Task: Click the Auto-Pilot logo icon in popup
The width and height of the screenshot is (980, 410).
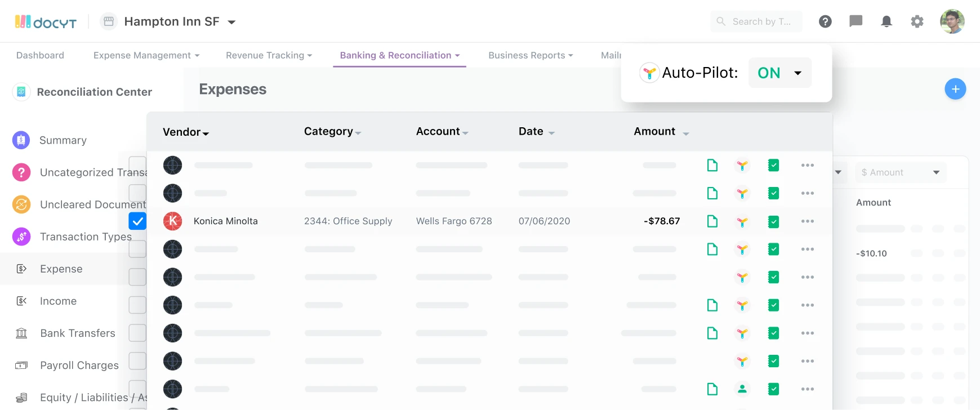Action: [649, 73]
